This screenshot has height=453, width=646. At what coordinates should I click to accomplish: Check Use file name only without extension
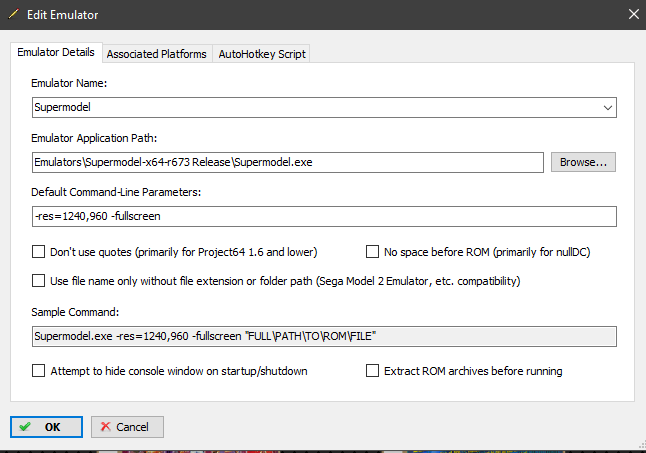[x=38, y=281]
